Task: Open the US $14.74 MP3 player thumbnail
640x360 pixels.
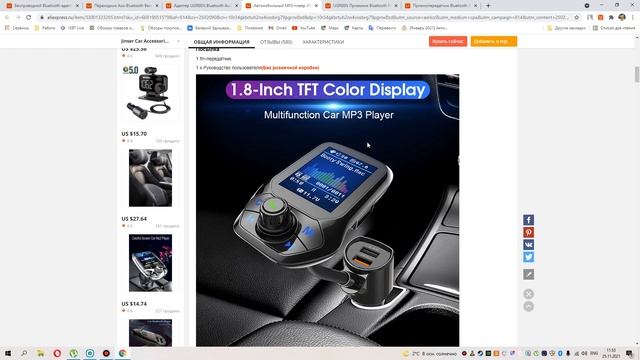Action: 150,263
